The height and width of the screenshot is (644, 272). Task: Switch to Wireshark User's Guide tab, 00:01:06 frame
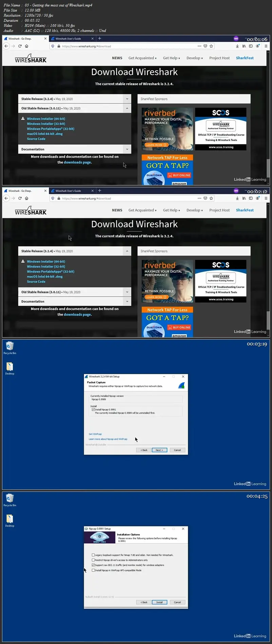tap(73, 39)
